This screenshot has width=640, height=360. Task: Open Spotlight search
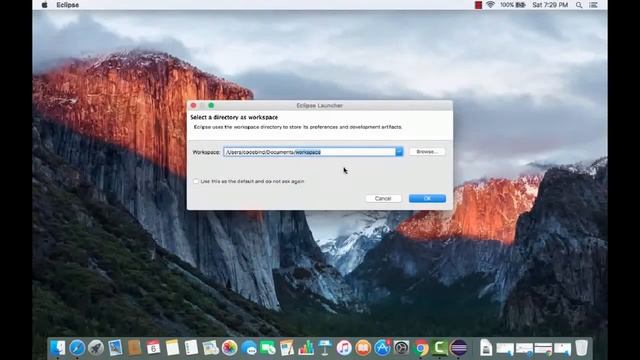tap(579, 5)
